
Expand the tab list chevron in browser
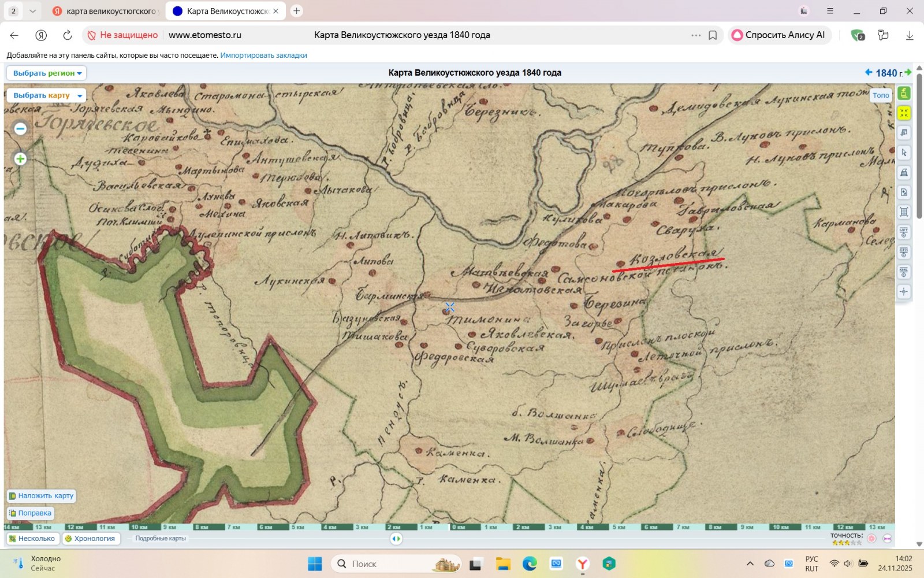(32, 11)
